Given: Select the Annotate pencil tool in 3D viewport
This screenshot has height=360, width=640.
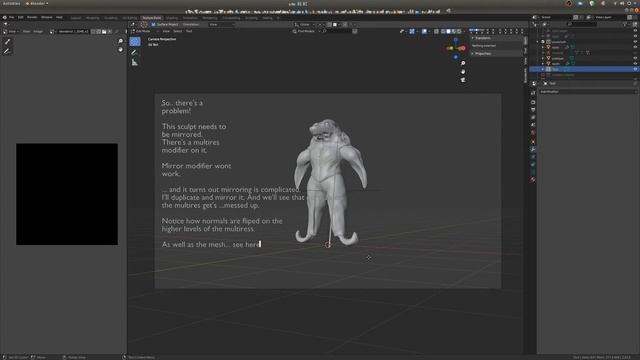Looking at the screenshot, I should pyautogui.click(x=135, y=52).
